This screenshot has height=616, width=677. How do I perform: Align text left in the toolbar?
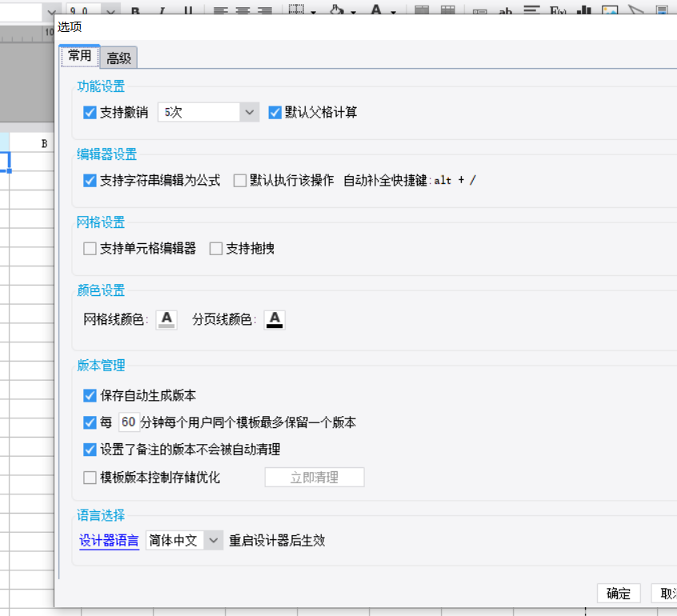click(221, 10)
